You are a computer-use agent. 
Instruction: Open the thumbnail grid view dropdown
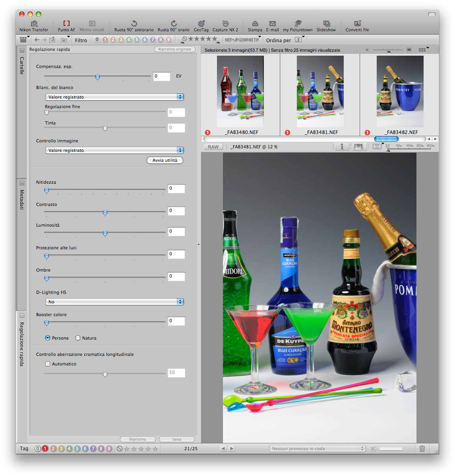[x=424, y=49]
